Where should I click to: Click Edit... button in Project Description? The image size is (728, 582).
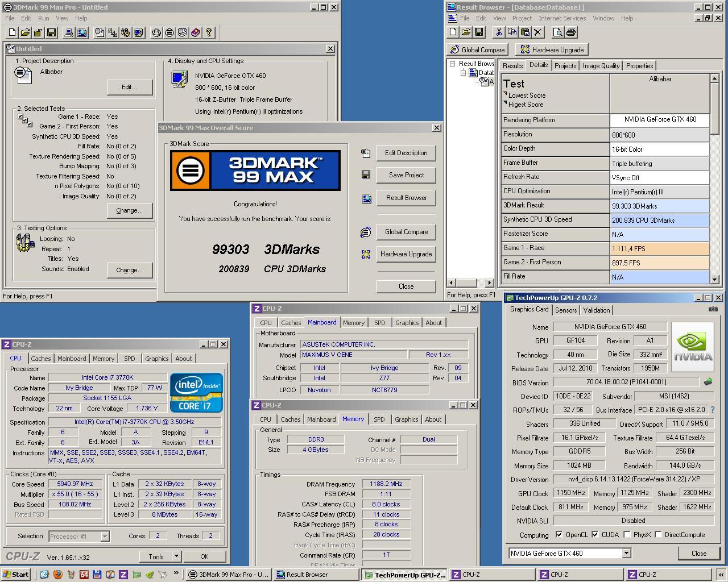pyautogui.click(x=130, y=87)
